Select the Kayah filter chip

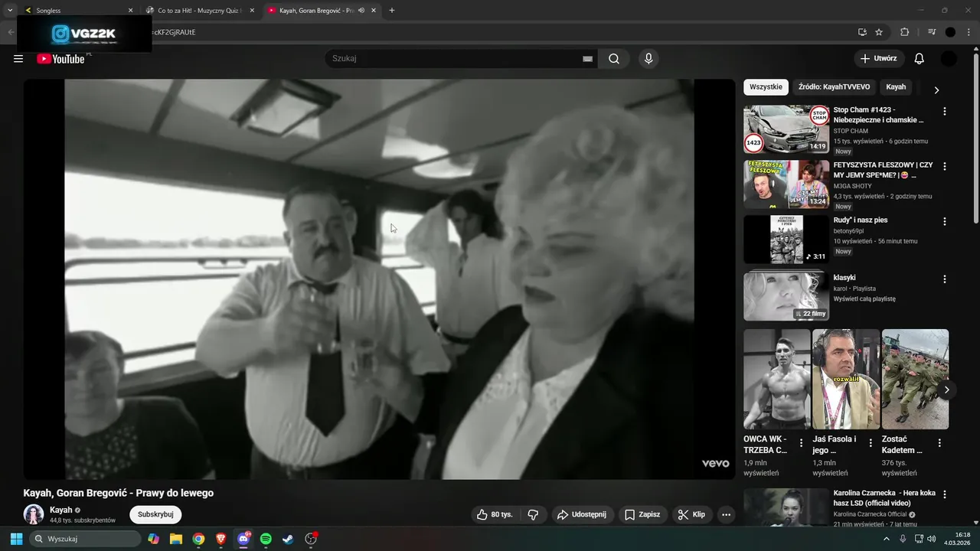(896, 86)
